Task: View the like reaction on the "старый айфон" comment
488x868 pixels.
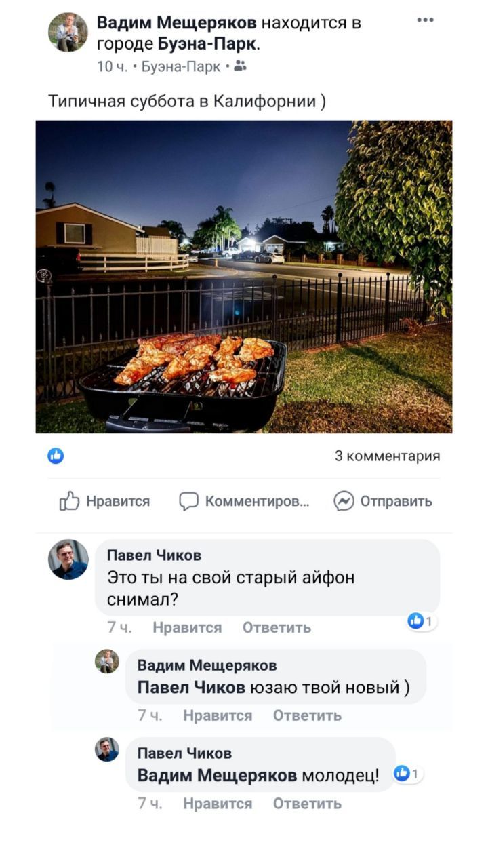Action: pyautogui.click(x=422, y=620)
